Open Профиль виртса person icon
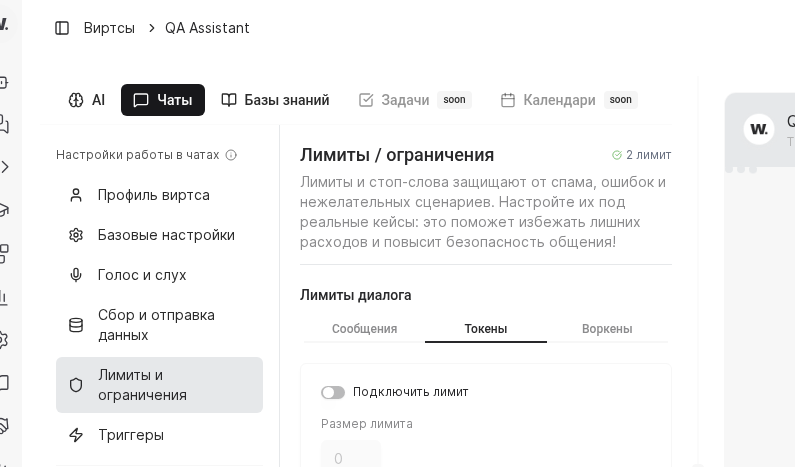Image resolution: width=795 pixels, height=467 pixels. (x=76, y=195)
